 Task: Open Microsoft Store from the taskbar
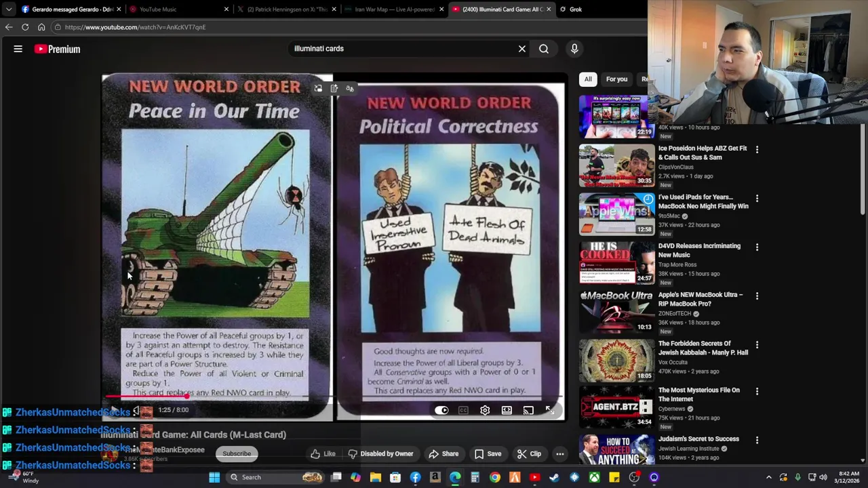point(395,477)
